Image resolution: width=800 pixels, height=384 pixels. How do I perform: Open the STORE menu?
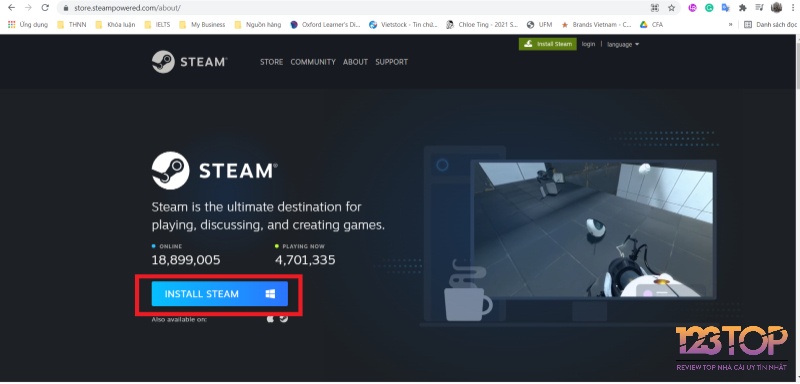[271, 62]
